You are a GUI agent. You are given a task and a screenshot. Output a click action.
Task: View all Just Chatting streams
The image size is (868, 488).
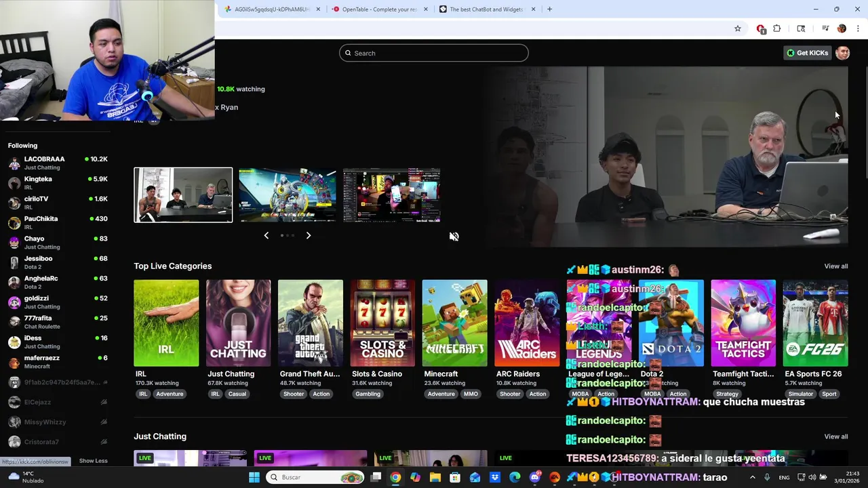click(x=835, y=436)
